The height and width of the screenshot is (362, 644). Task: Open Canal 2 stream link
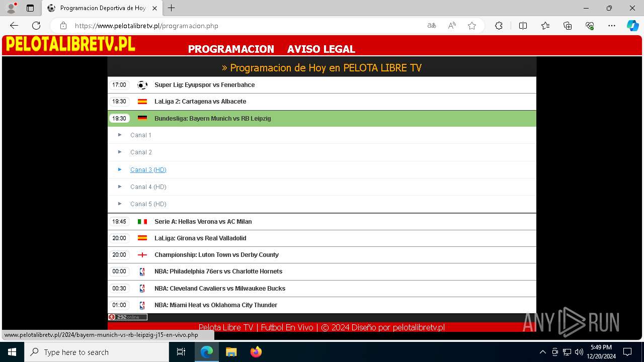click(141, 152)
